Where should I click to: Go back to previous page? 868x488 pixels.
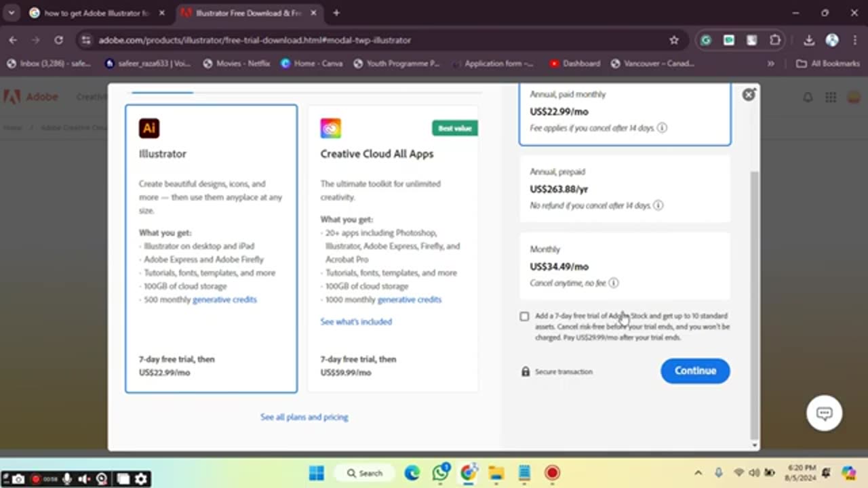click(x=13, y=40)
